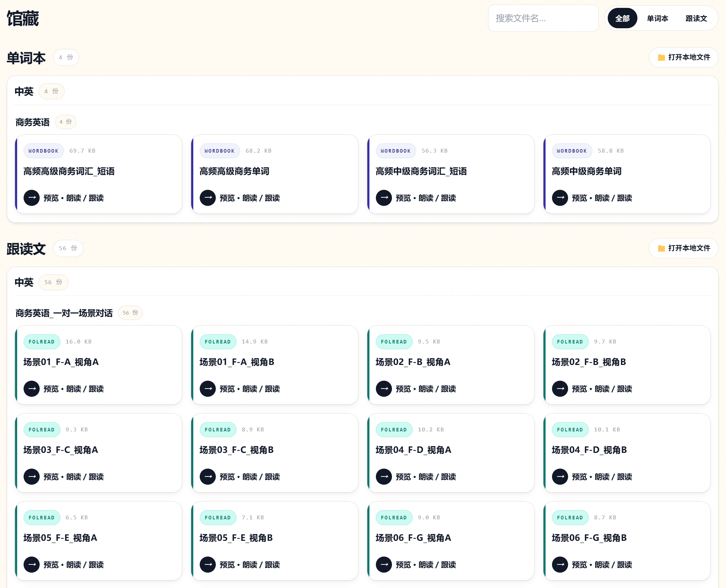Click arrow icon on 场景01_F-A_视角B card
Image resolution: width=726 pixels, height=588 pixels.
coord(208,389)
